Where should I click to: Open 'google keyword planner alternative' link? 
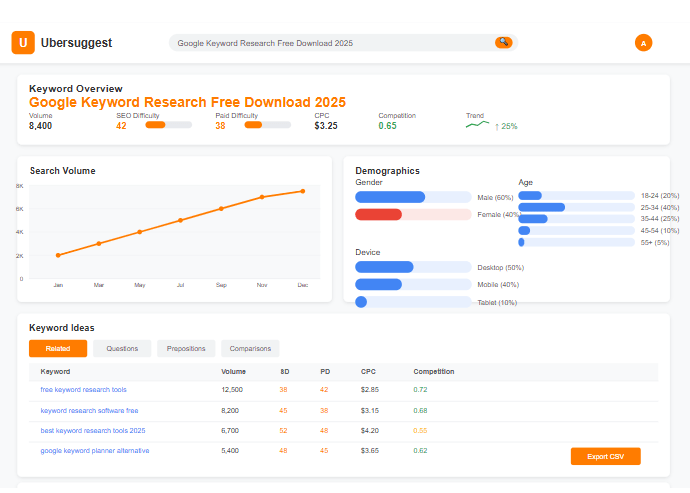click(95, 450)
